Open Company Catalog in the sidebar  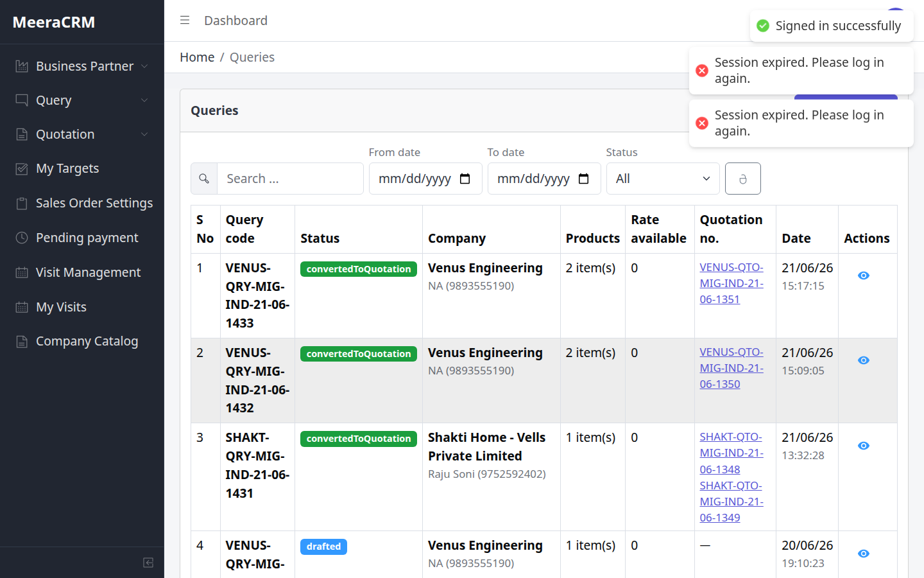point(81,341)
